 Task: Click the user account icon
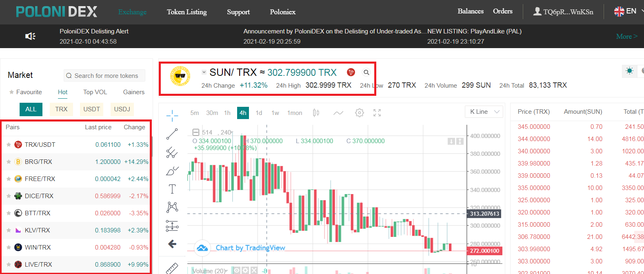(x=537, y=11)
